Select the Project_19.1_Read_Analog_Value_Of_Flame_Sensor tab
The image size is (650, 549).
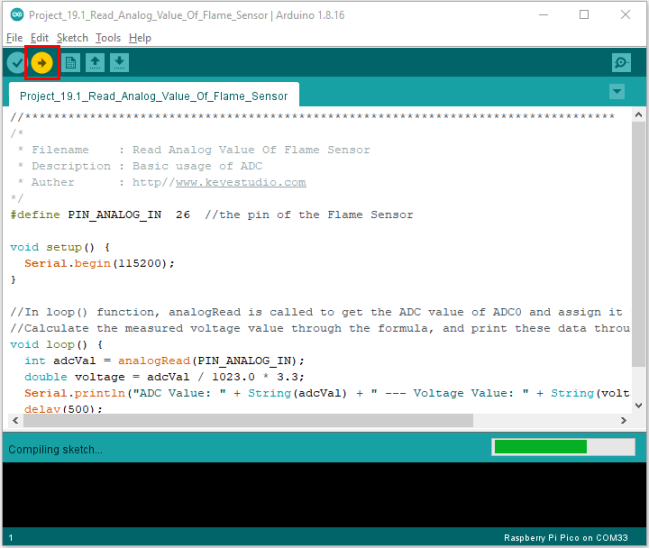pyautogui.click(x=154, y=96)
